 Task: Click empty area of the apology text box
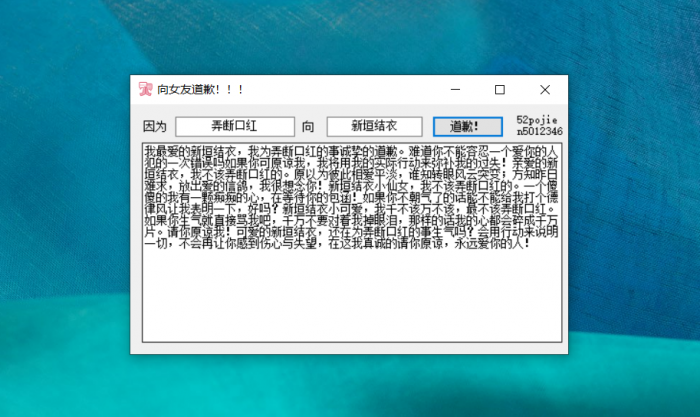click(352, 296)
